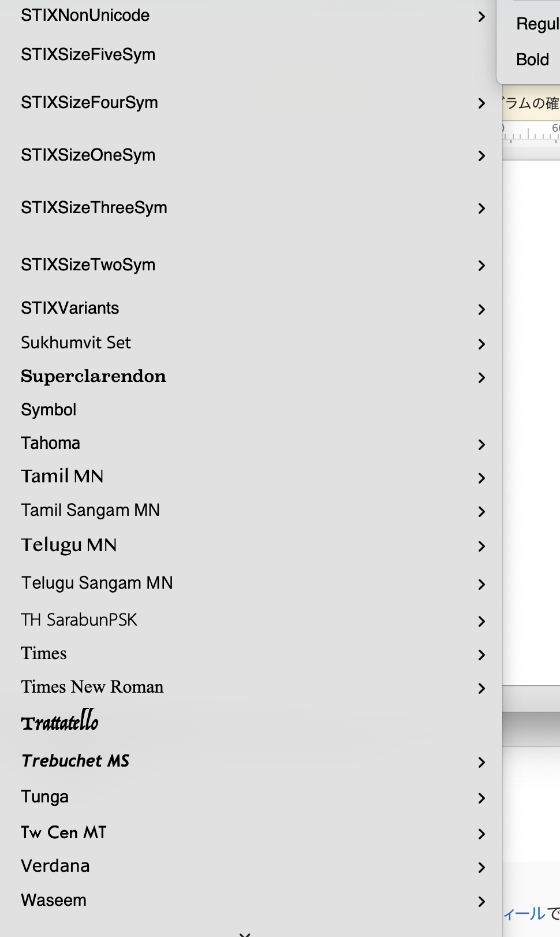Select Trattatello font in the menu
The height and width of the screenshot is (937, 560).
tap(60, 722)
